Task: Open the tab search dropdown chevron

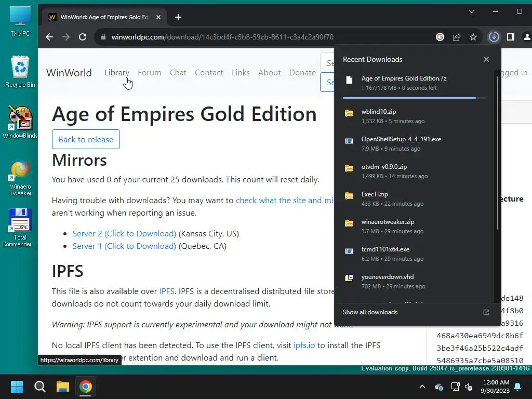Action: click(x=472, y=11)
